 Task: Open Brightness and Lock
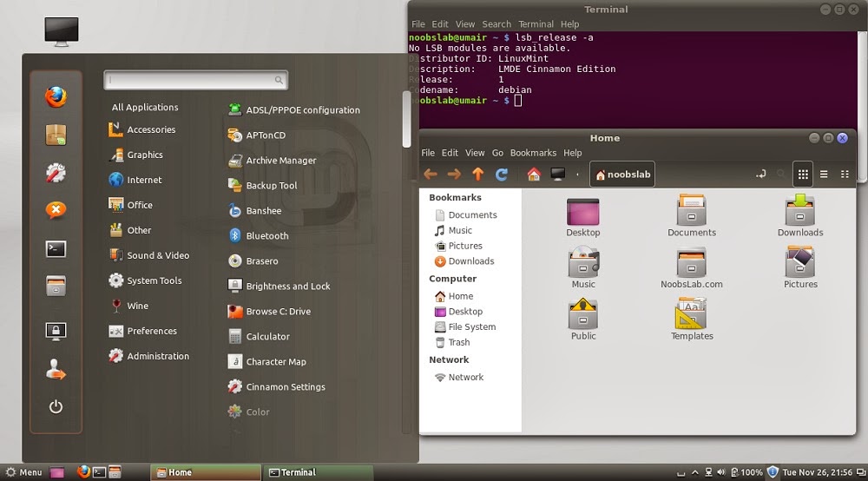click(279, 287)
